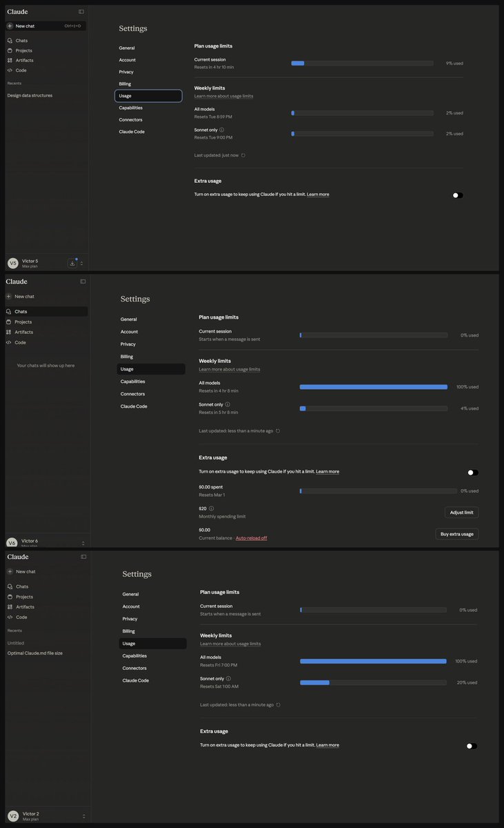The image size is (504, 828).
Task: Expand account menu chevron beside Victor 2
Action: click(x=84, y=816)
